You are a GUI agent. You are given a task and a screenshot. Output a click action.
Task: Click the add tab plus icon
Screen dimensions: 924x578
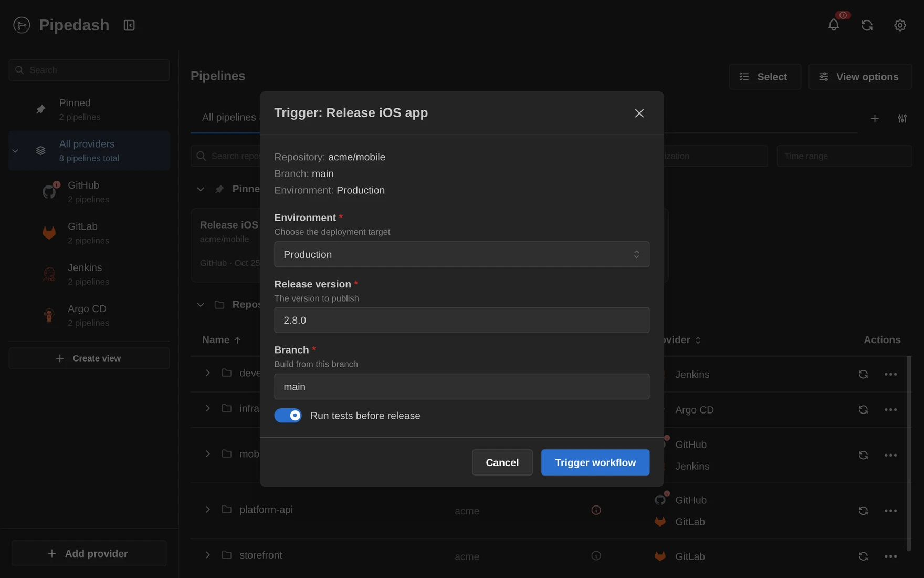pyautogui.click(x=875, y=118)
